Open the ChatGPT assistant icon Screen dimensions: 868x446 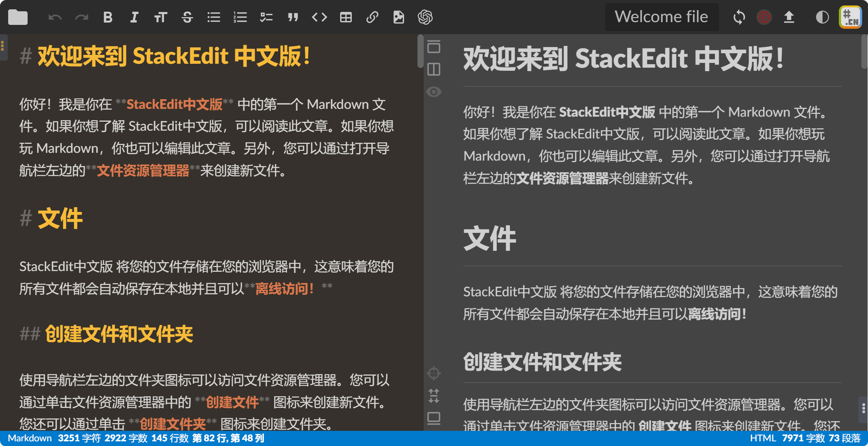click(425, 17)
